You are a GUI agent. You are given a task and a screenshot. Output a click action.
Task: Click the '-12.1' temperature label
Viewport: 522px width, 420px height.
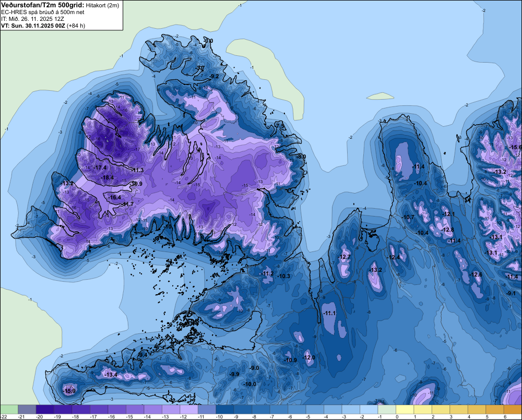click(448, 214)
